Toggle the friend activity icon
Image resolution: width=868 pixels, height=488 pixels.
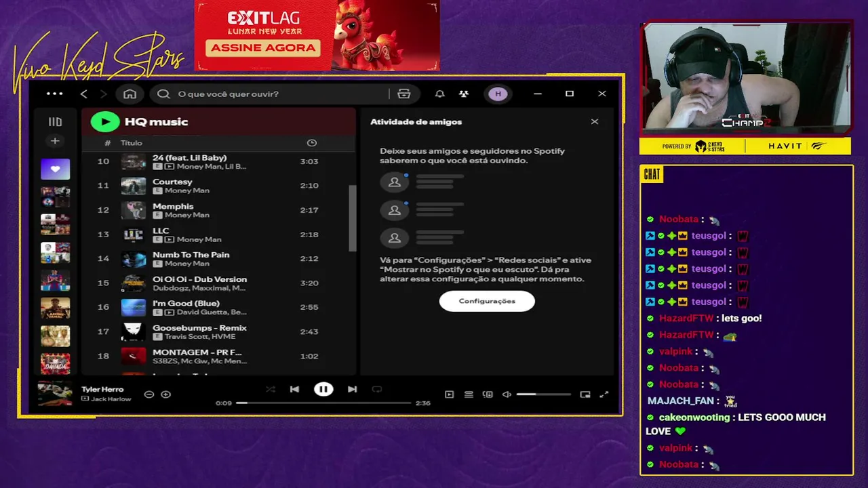click(464, 94)
